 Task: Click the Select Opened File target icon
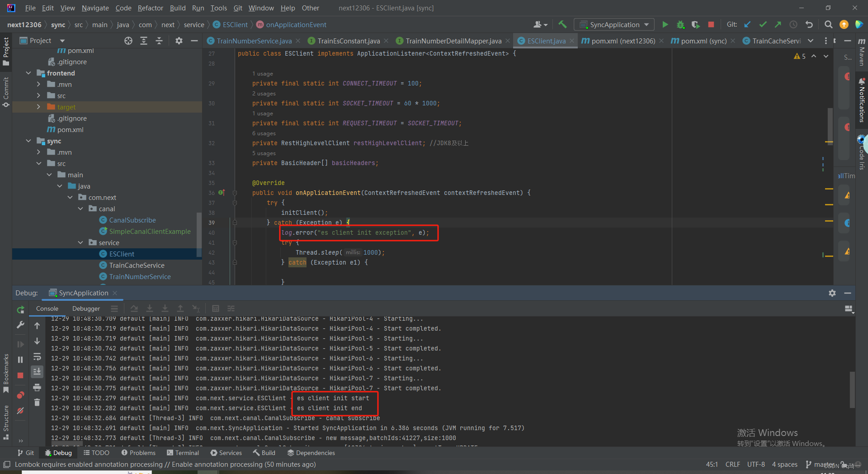point(128,41)
